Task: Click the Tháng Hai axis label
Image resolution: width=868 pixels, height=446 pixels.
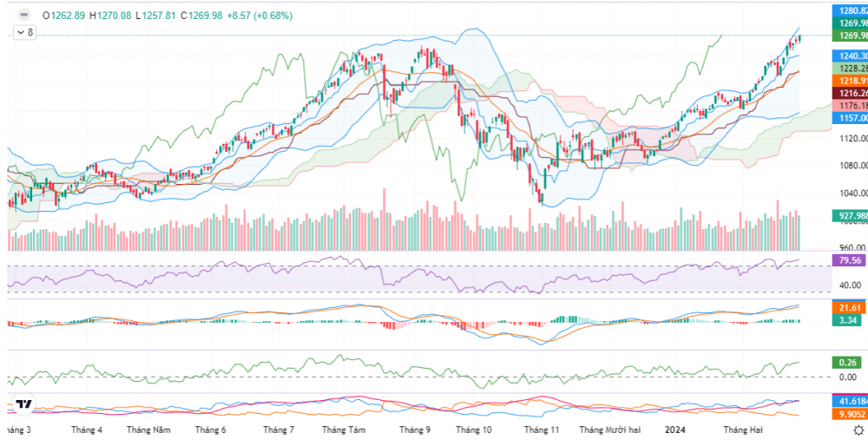Action: [743, 430]
